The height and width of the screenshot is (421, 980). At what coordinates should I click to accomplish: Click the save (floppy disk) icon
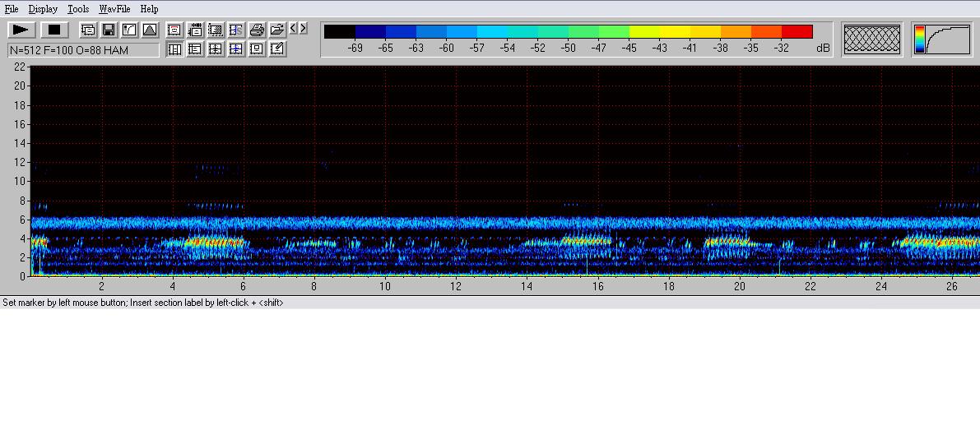(109, 30)
